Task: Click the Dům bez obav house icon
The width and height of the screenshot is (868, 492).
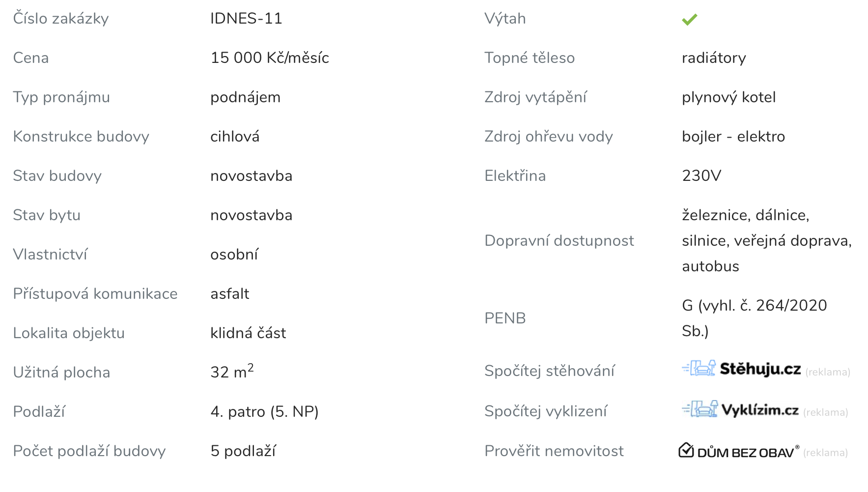Action: [686, 450]
